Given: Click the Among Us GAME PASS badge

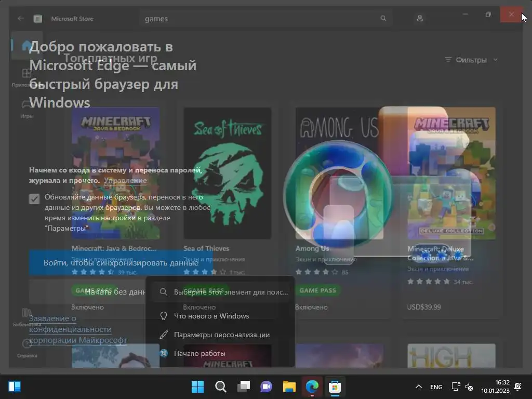Looking at the screenshot, I should coord(317,290).
